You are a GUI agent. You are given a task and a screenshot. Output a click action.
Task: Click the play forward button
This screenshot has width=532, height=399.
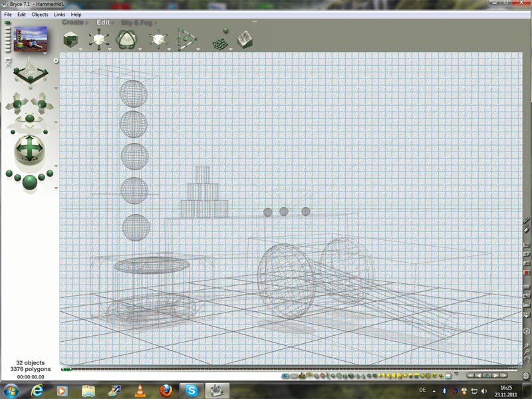(495, 376)
